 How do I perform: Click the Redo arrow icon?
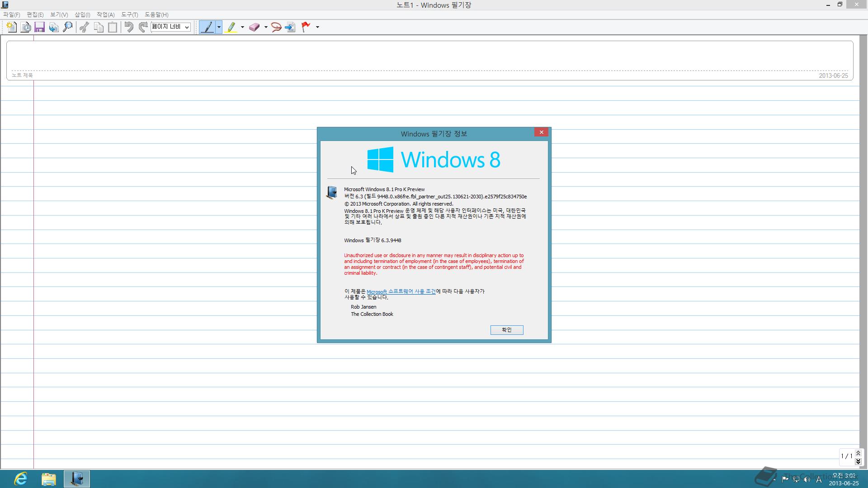[143, 27]
